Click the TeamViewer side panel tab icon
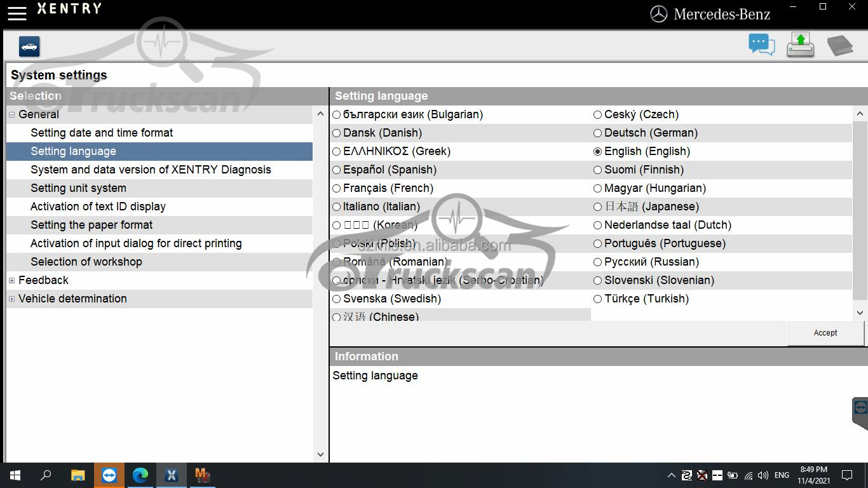The image size is (868, 488). pyautogui.click(x=860, y=407)
